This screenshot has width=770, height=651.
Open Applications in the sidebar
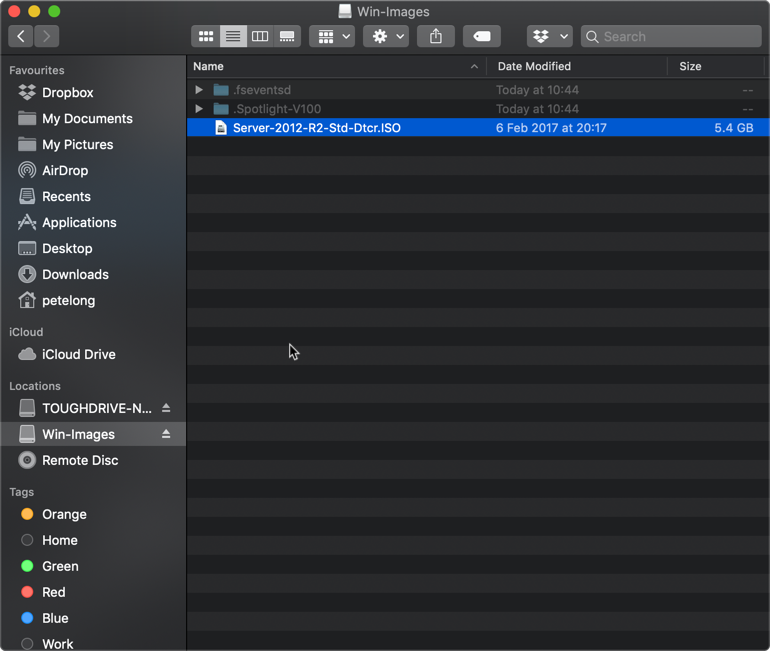click(x=93, y=222)
